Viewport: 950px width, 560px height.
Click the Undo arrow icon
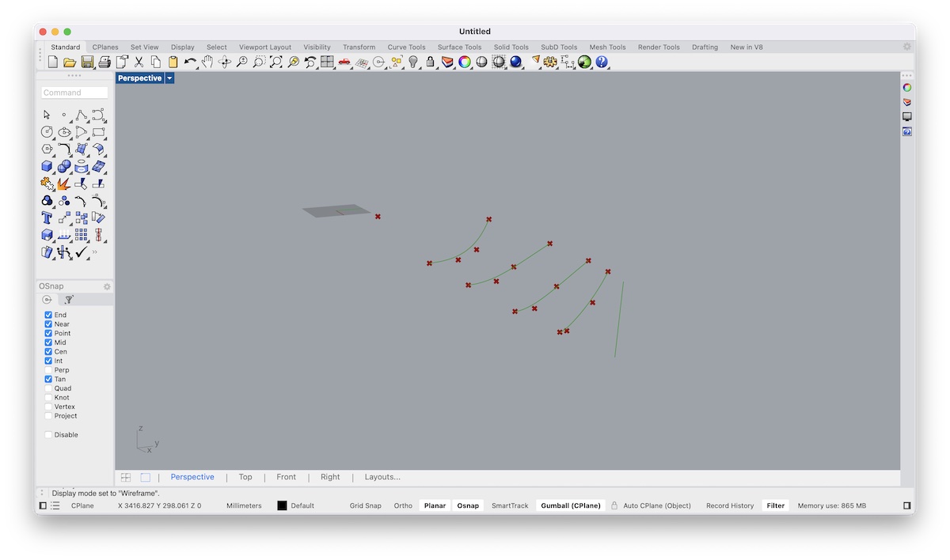click(x=190, y=62)
